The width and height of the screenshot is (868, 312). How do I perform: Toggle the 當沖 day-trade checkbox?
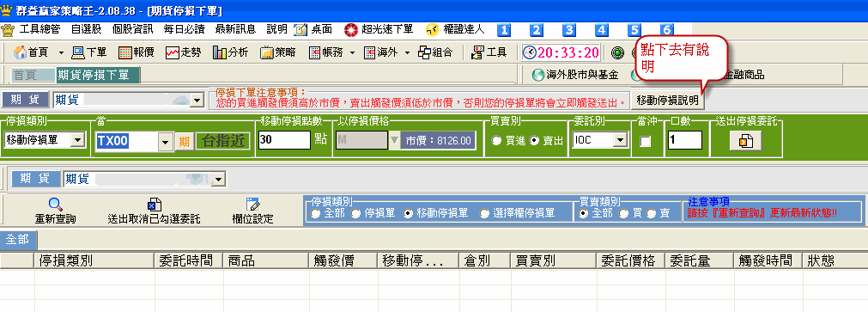click(x=646, y=141)
